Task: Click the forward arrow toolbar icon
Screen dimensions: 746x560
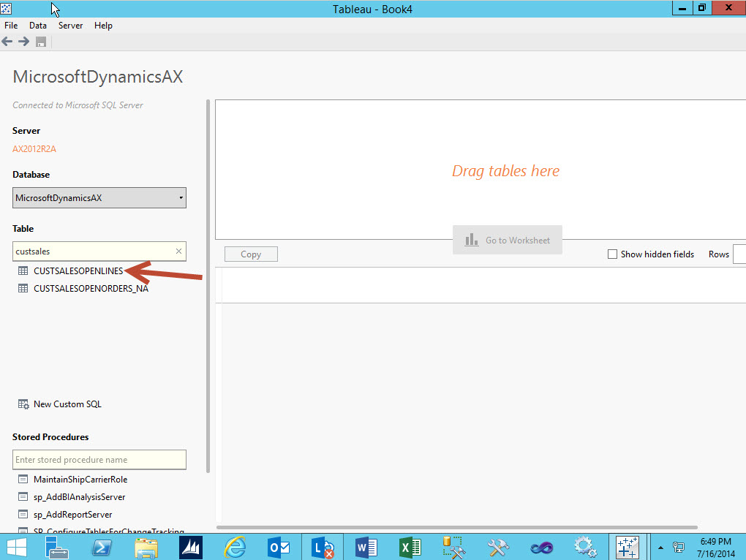Action: [24, 42]
